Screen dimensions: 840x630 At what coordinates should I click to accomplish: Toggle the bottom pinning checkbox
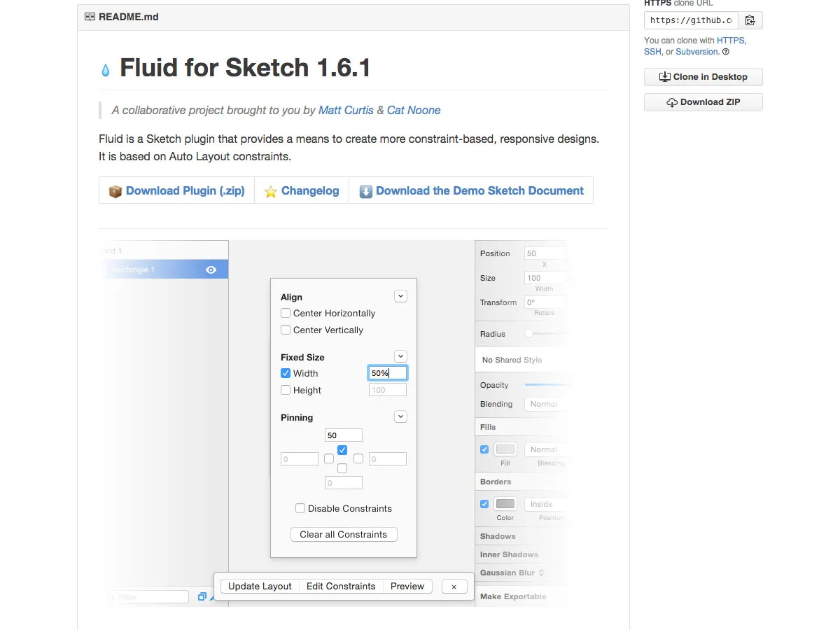(x=342, y=468)
